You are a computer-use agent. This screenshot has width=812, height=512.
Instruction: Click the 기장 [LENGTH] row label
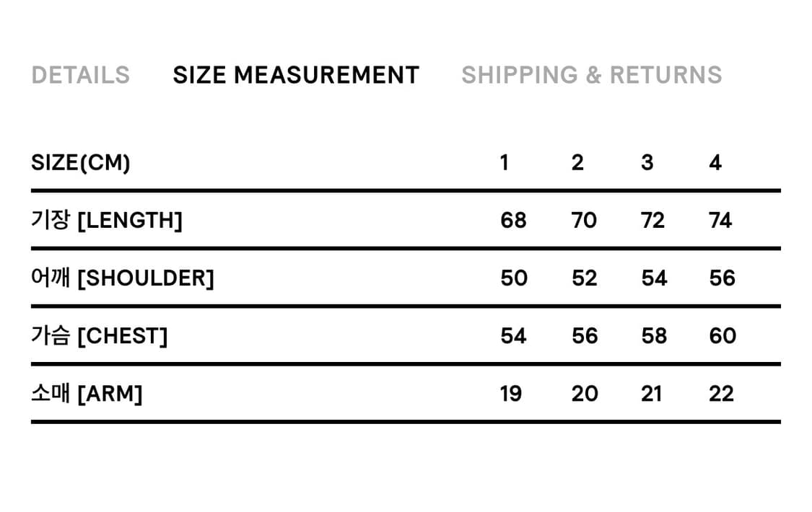pos(107,221)
